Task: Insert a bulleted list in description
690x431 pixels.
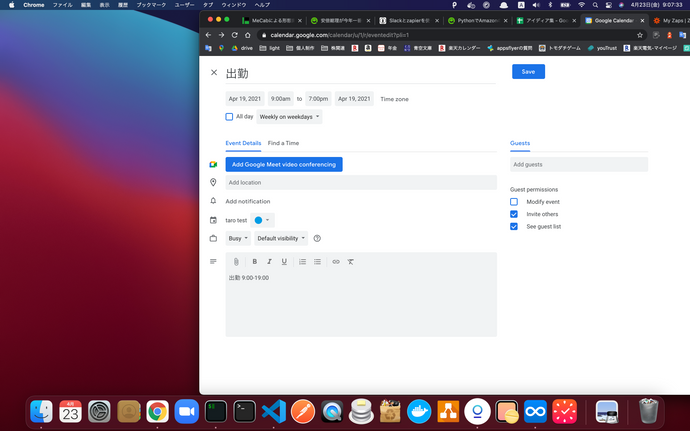Action: coord(317,262)
